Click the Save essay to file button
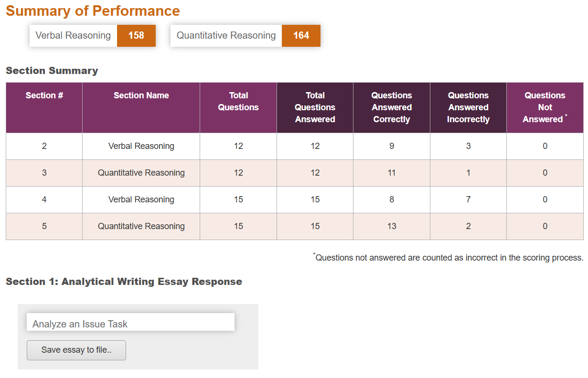This screenshot has height=378, width=588. point(76,350)
